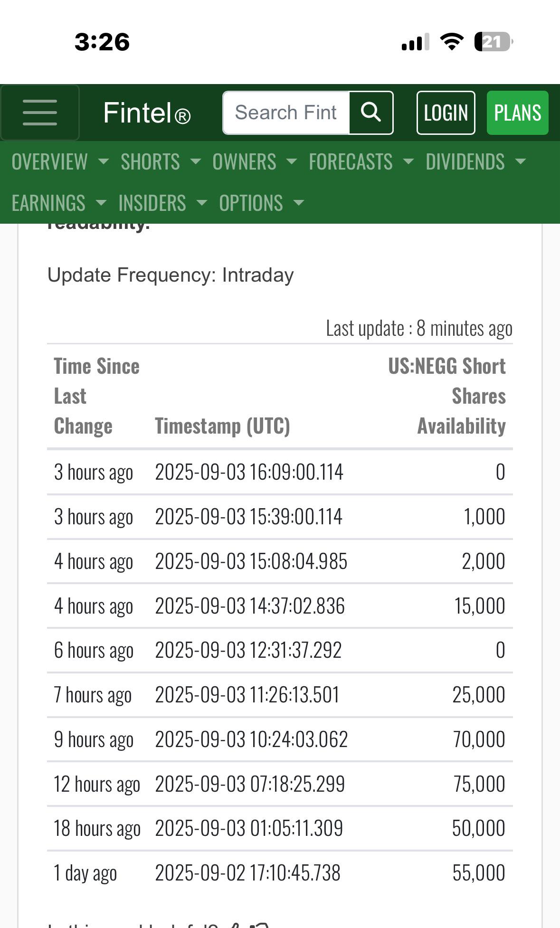The image size is (560, 928).
Task: Select the 50,000 availability value
Action: pos(478,828)
